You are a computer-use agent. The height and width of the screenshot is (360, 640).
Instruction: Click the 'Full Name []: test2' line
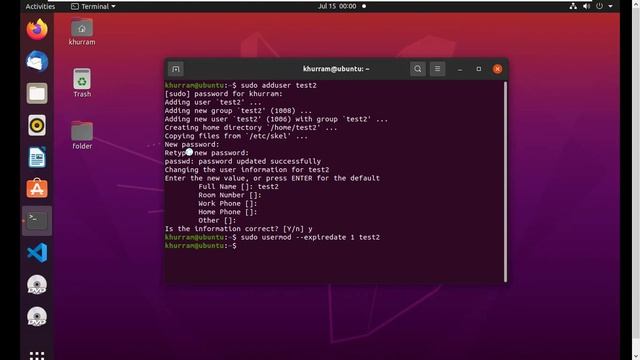(x=238, y=187)
